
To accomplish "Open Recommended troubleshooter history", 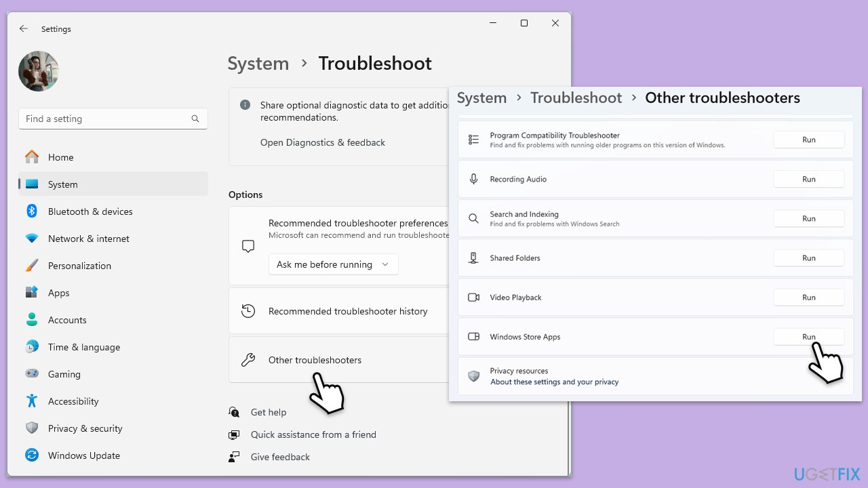I will pyautogui.click(x=339, y=311).
